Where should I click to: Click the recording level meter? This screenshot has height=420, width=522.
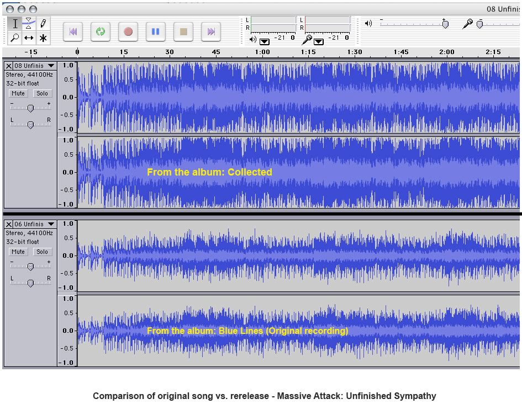pyautogui.click(x=327, y=24)
